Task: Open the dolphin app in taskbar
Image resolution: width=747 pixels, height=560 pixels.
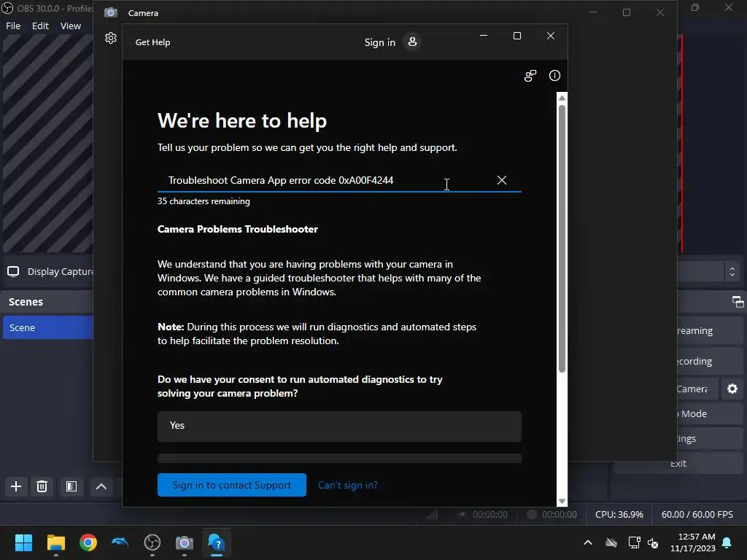Action: 120,542
